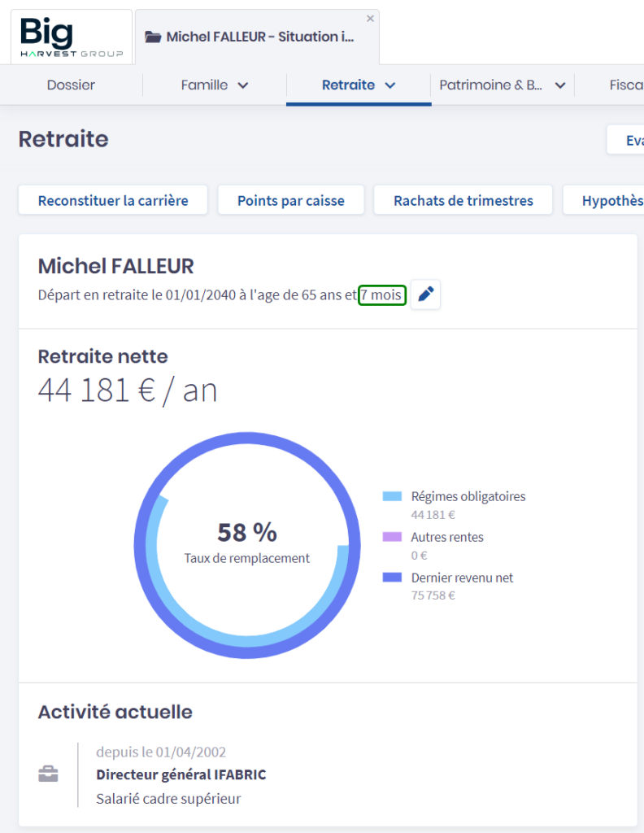644x833 pixels.
Task: Open the Patrimoine & B... tab
Action: pyautogui.click(x=491, y=85)
